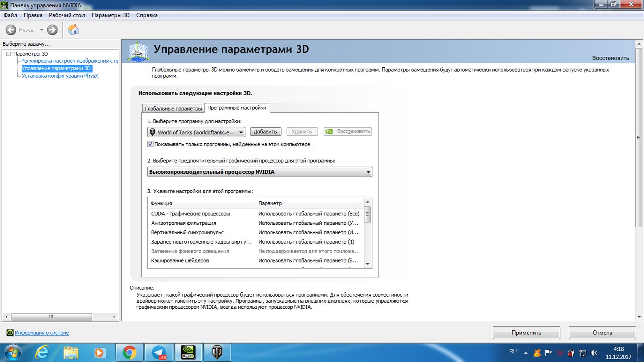Click left pane scrollbar right arrow

[x=115, y=317]
